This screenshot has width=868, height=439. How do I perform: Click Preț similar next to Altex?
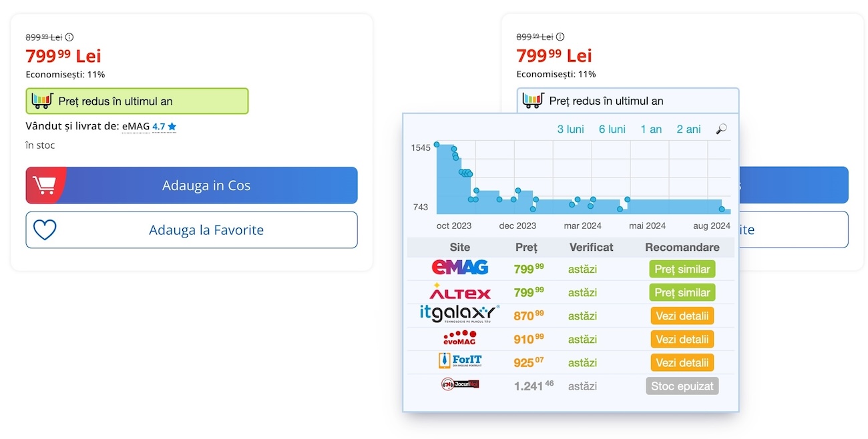(682, 292)
